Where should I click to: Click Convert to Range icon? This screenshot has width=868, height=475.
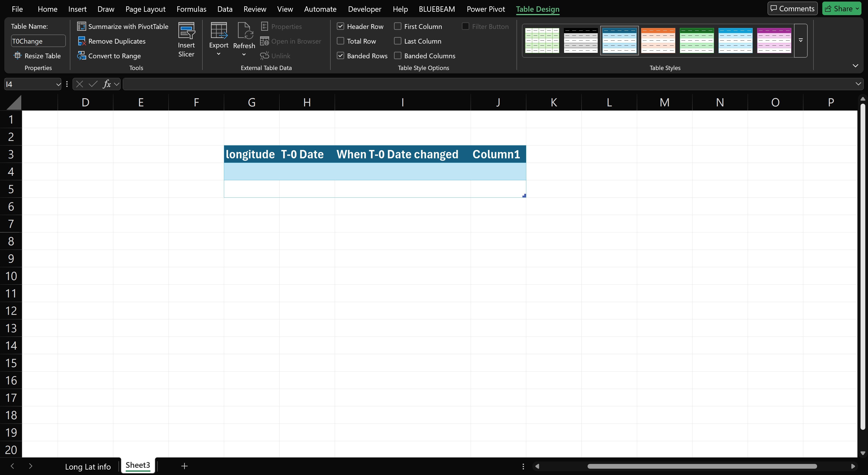point(82,56)
